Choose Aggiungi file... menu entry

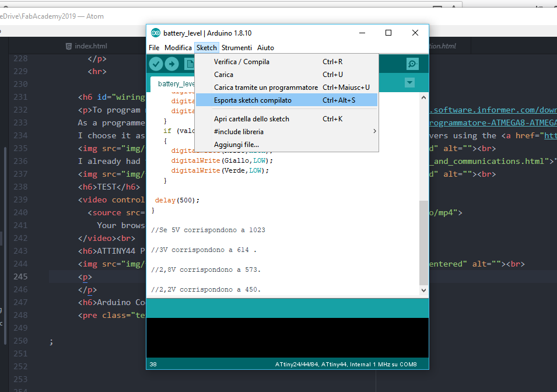coord(286,145)
